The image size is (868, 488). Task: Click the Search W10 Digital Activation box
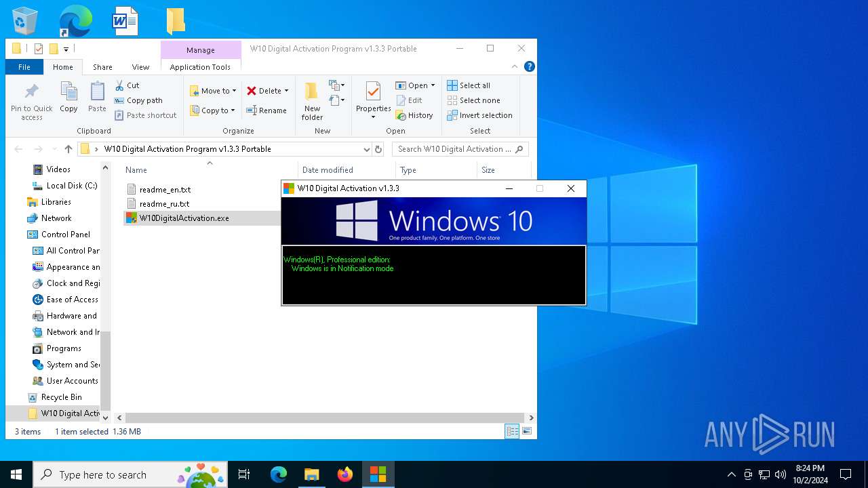(460, 149)
